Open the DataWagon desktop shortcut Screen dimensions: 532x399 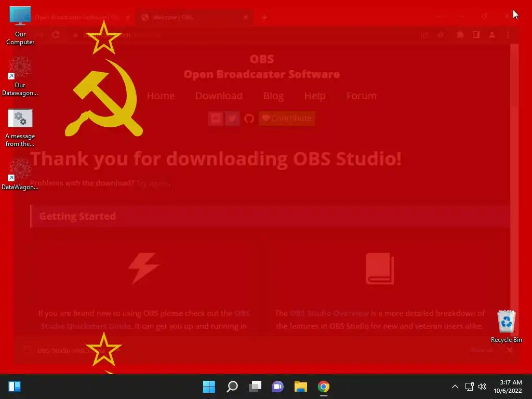20,175
